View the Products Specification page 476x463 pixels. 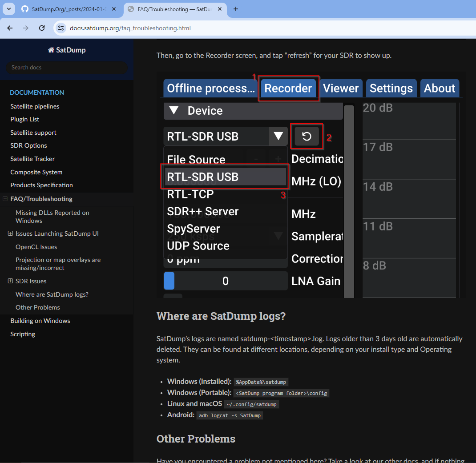(41, 185)
